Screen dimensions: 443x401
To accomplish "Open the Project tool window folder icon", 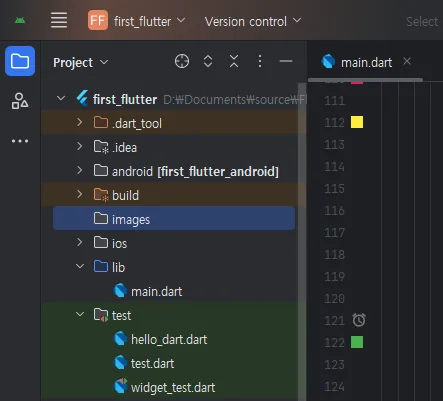I will 20,61.
